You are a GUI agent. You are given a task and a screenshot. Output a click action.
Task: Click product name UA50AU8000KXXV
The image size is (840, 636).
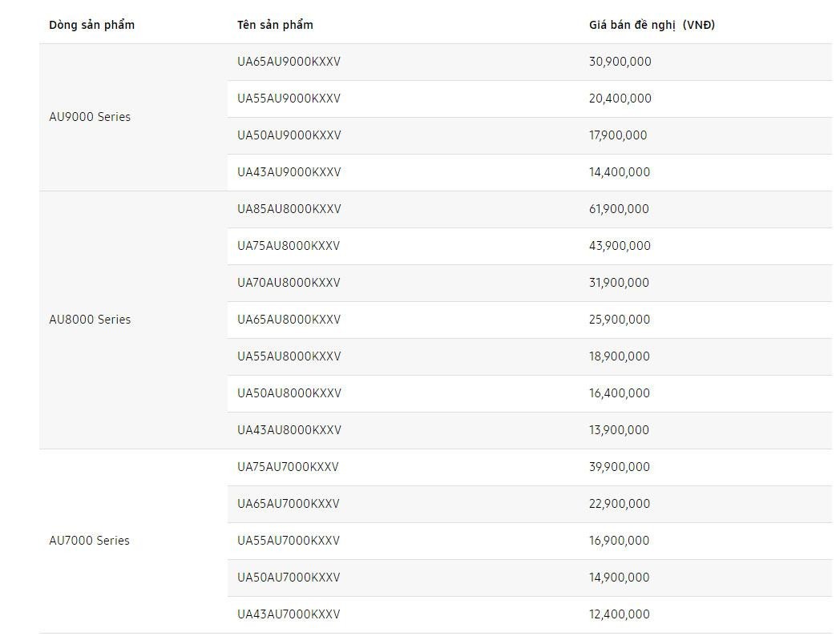(x=289, y=393)
